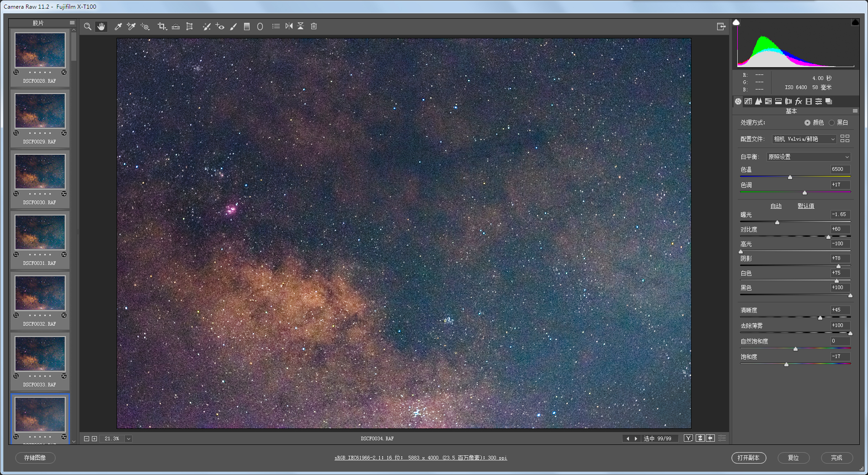Viewport: 868px width, 475px height.
Task: Click the 完成 done button
Action: [x=836, y=458]
